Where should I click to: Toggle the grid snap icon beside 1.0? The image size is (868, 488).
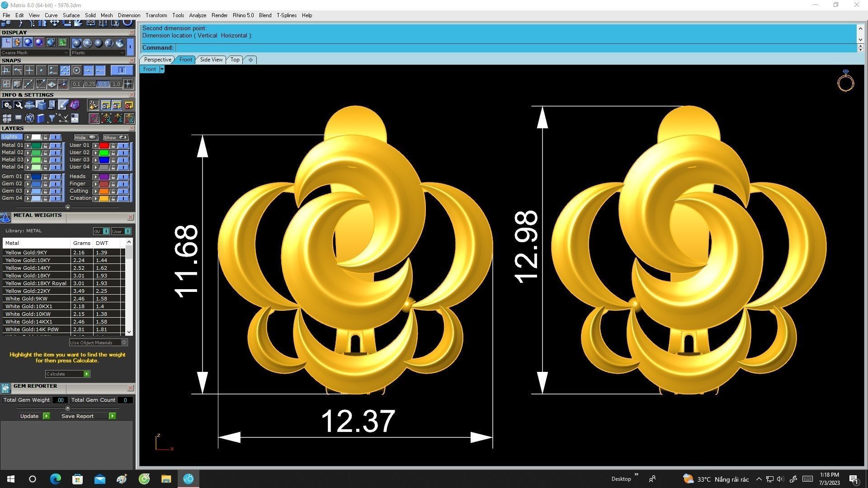(x=128, y=84)
